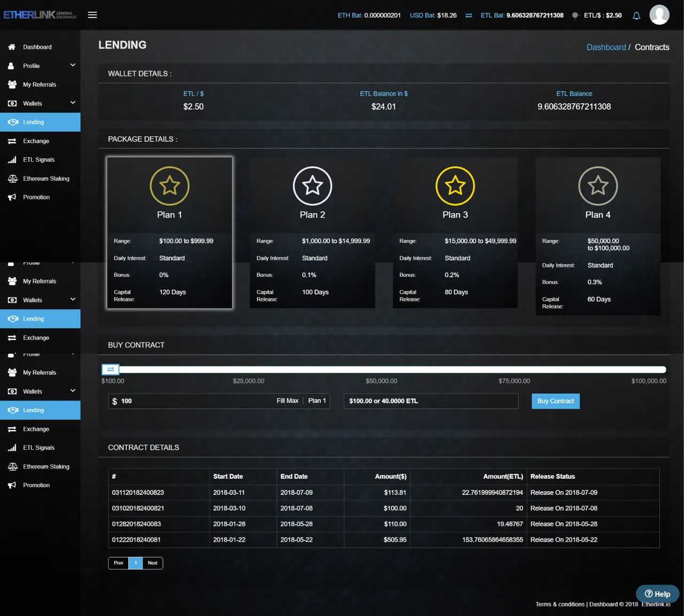Click the slider track near $75,000.00
Screen dimensions: 684x616
click(x=514, y=370)
